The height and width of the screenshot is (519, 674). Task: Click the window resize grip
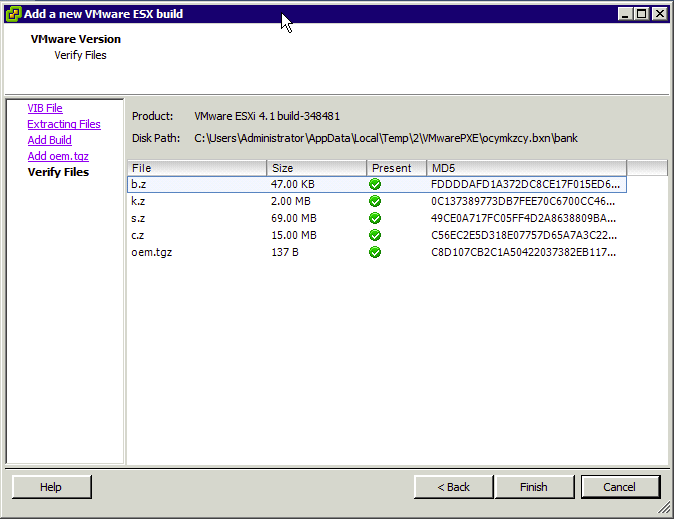pos(665,507)
